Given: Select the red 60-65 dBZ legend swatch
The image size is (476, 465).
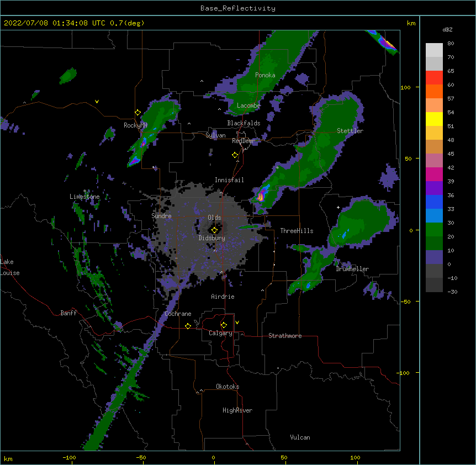Looking at the screenshot, I should pyautogui.click(x=434, y=77).
